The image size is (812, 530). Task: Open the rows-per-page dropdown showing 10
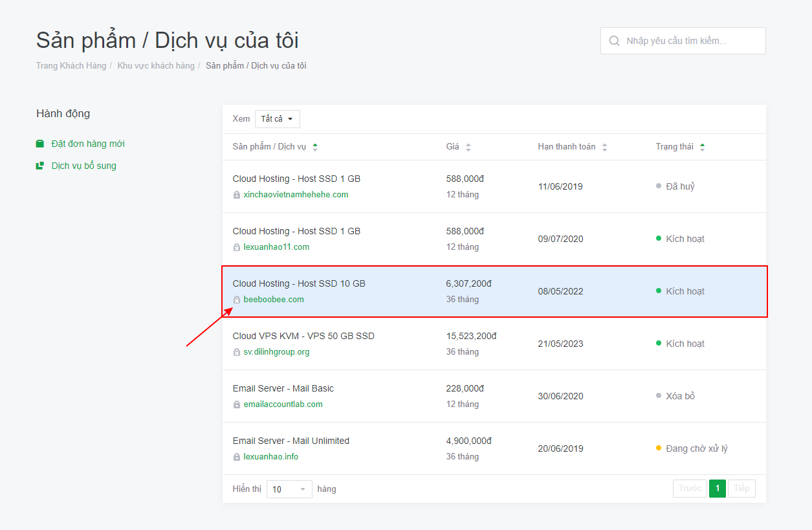pos(289,489)
